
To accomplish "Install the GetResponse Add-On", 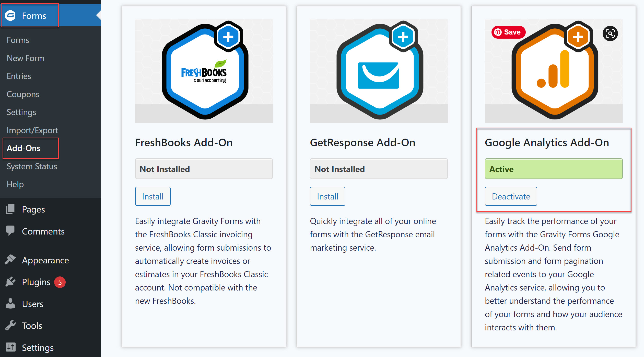I will coord(327,196).
